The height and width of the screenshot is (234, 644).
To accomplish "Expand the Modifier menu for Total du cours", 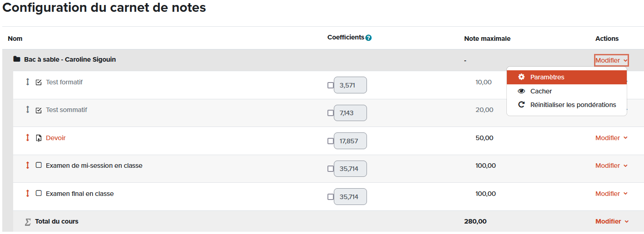I will [x=611, y=221].
